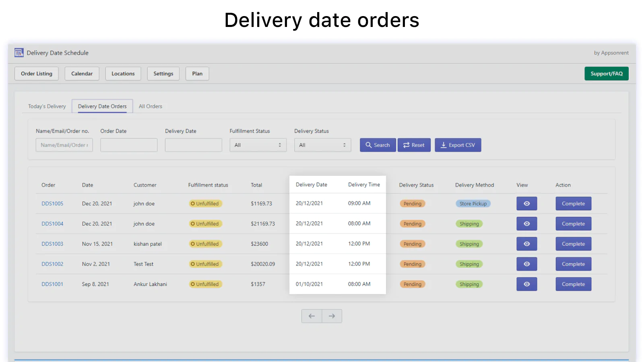Go to the next page with right arrow
This screenshot has height=362, width=644.
332,316
